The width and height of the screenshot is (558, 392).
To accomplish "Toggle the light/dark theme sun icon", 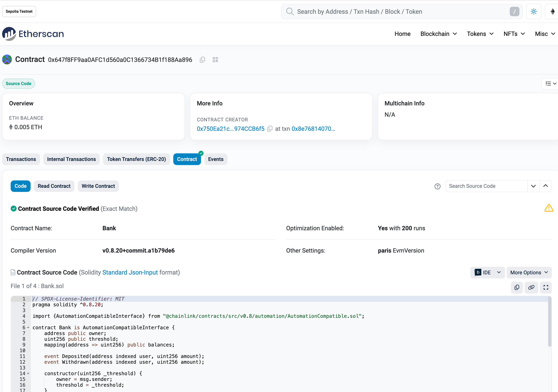I will click(x=534, y=11).
